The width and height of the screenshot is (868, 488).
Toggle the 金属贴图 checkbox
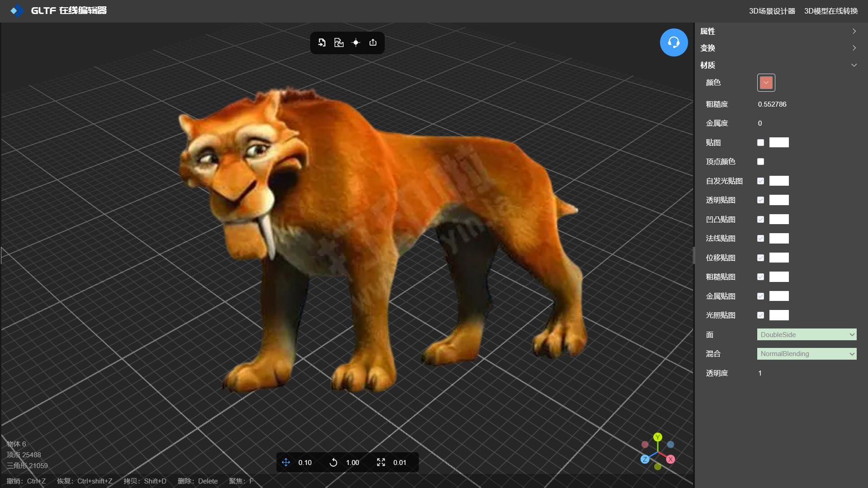click(x=760, y=296)
